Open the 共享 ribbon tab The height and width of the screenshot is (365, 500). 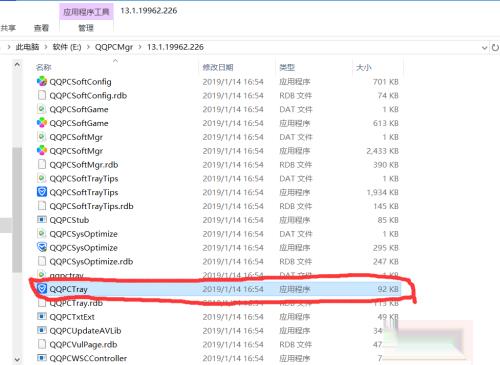tap(8, 28)
